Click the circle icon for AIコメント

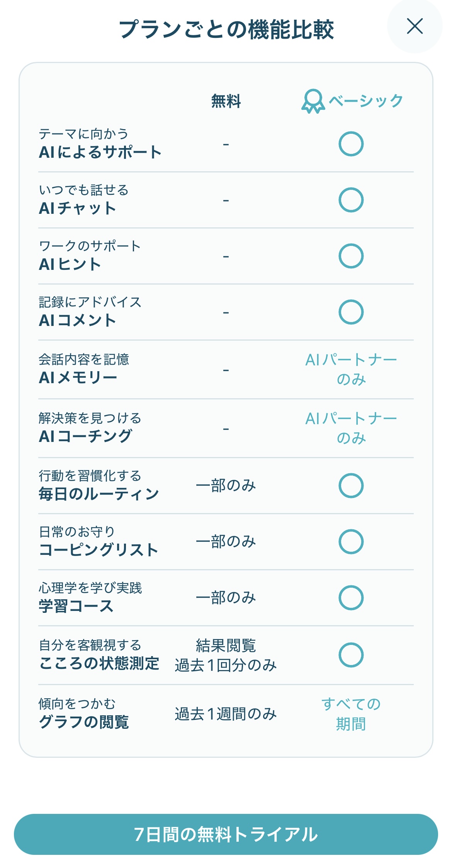tap(351, 312)
